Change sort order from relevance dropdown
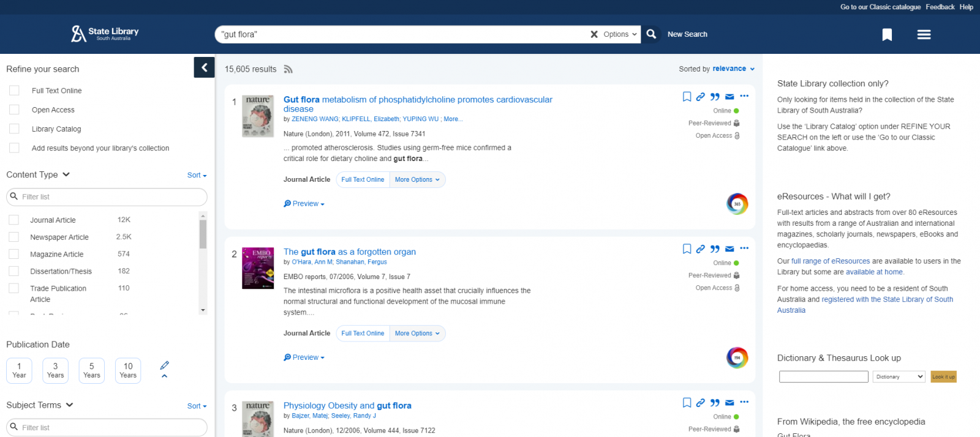980x437 pixels. pos(733,69)
